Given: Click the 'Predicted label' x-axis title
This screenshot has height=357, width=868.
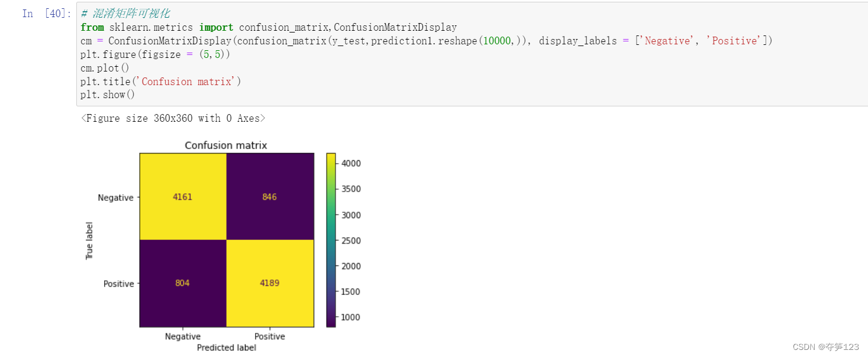Looking at the screenshot, I should 227,348.
